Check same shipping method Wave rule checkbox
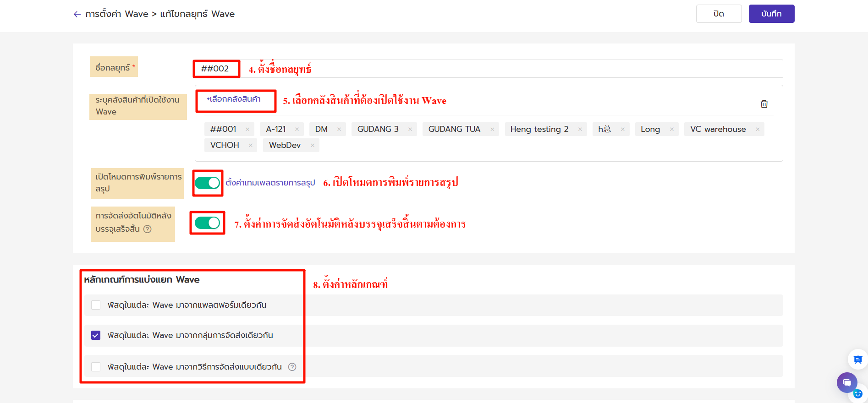Screen dimensions: 868x403 pos(96,367)
